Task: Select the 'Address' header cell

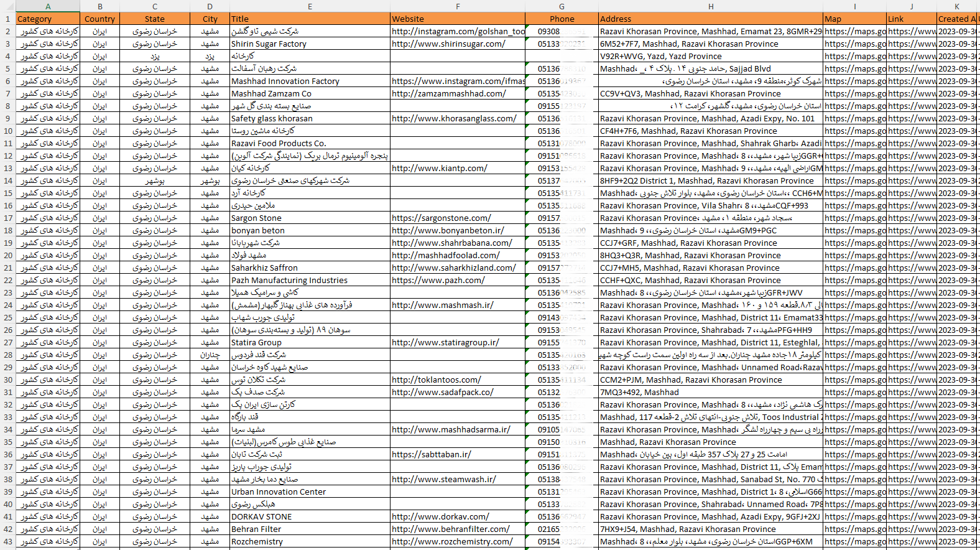Action: [711, 19]
